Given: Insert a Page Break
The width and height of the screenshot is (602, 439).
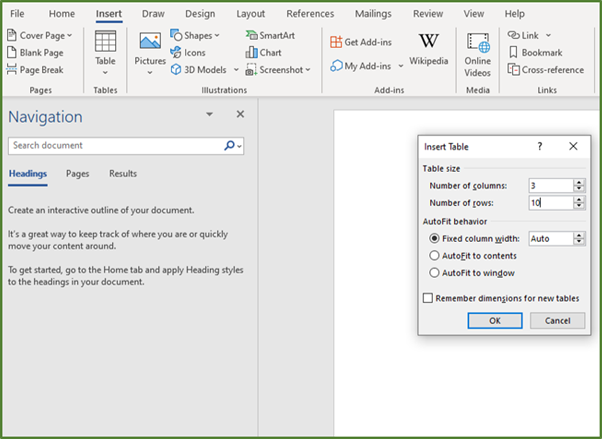Looking at the screenshot, I should [x=35, y=70].
